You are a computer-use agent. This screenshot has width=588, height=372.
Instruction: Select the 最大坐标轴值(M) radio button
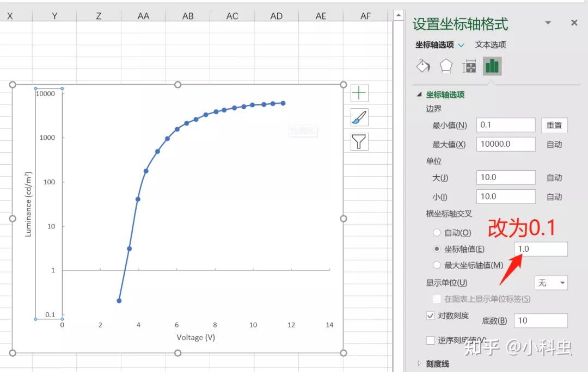point(436,265)
